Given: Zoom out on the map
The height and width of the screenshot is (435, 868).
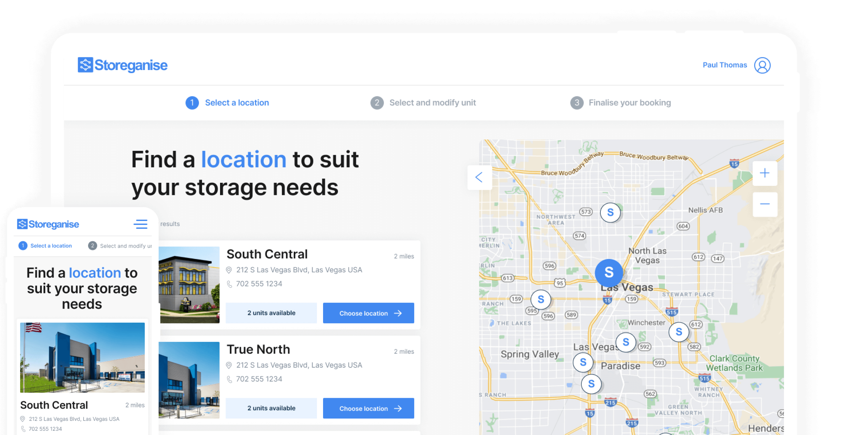Looking at the screenshot, I should click(x=765, y=204).
